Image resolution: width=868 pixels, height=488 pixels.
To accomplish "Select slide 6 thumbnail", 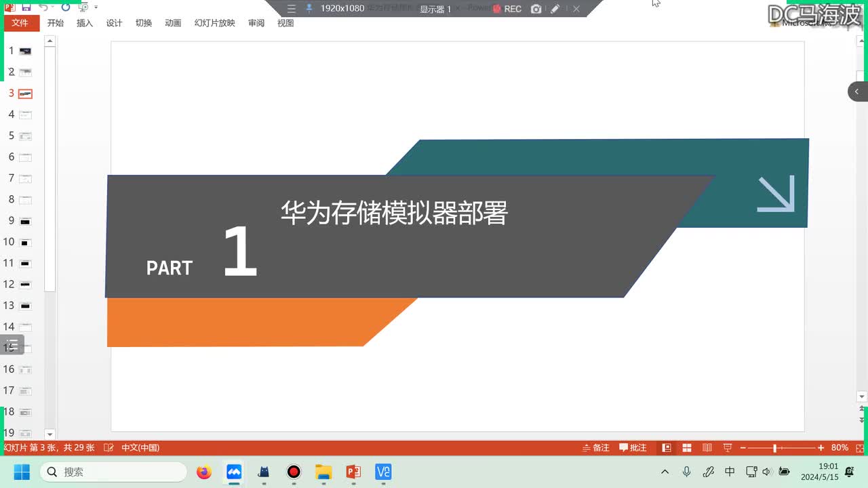I will (25, 157).
